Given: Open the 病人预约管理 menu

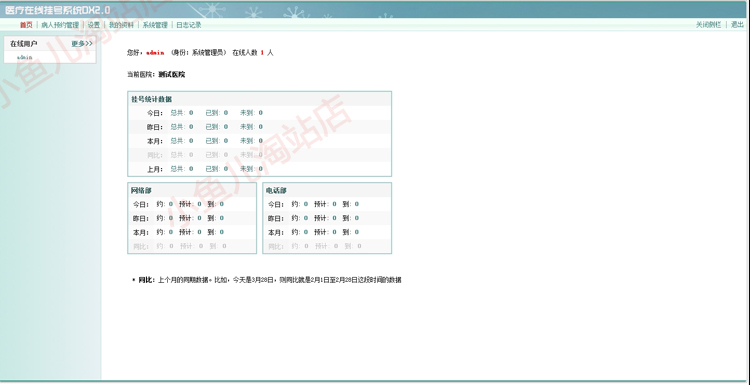Looking at the screenshot, I should [x=60, y=25].
